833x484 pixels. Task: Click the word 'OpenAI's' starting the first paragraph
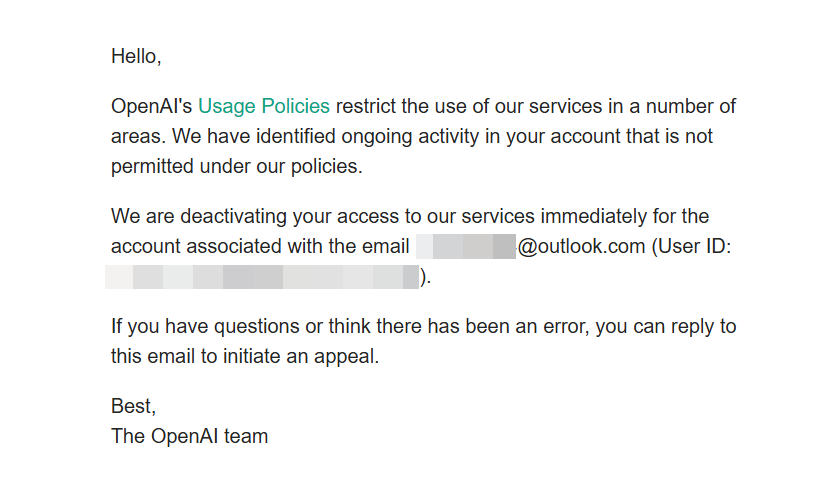point(151,106)
